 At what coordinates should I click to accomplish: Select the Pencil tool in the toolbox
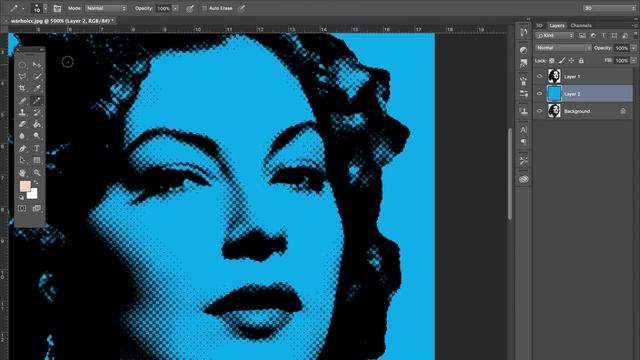click(37, 100)
